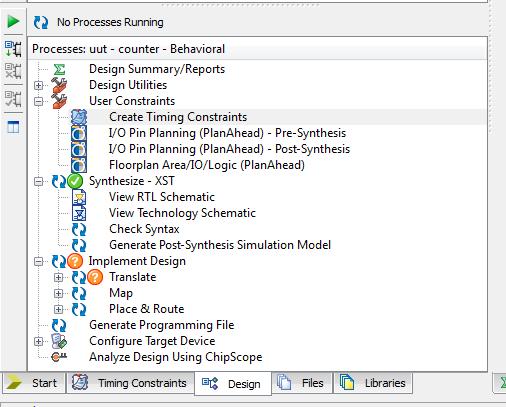Collapse the User Constraints node
The width and height of the screenshot is (506, 407).
39,101
